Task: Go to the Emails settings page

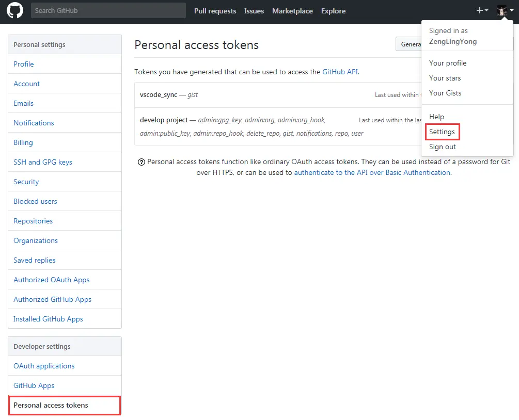Action: tap(24, 103)
